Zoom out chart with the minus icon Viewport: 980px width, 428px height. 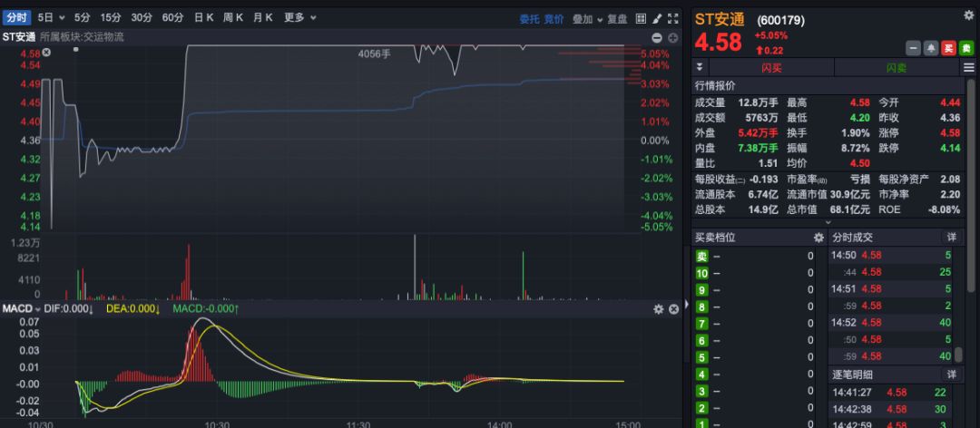coord(657,37)
